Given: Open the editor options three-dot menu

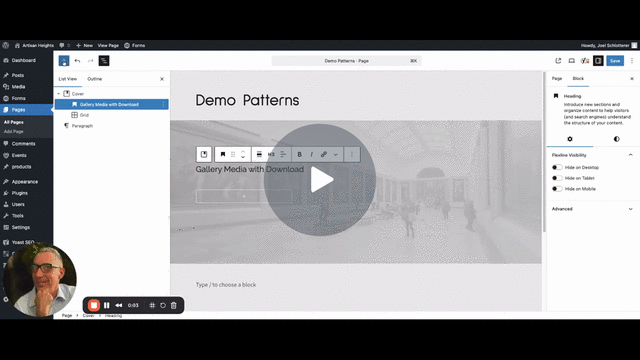Looking at the screenshot, I should [631, 61].
